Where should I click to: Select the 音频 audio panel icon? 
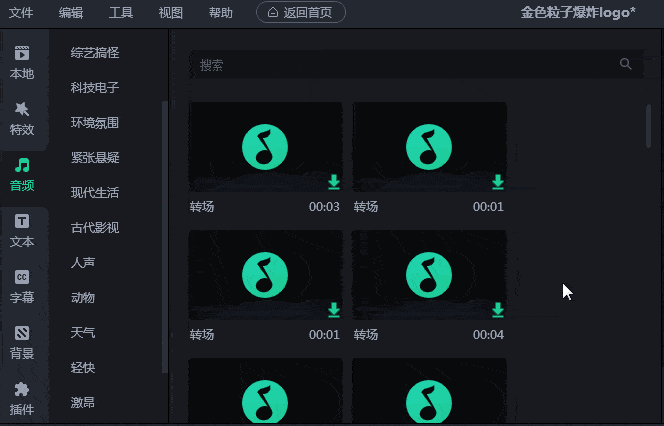pyautogui.click(x=22, y=165)
